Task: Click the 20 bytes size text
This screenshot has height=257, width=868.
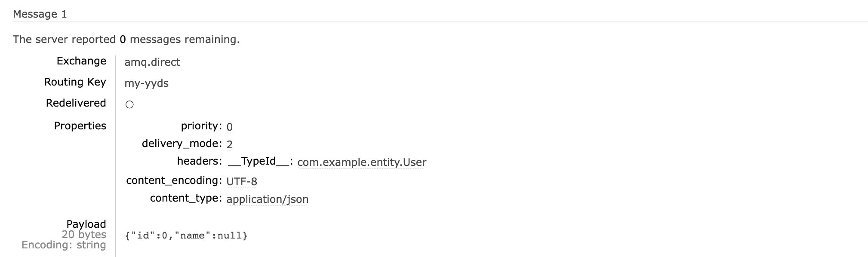Action: [84, 234]
